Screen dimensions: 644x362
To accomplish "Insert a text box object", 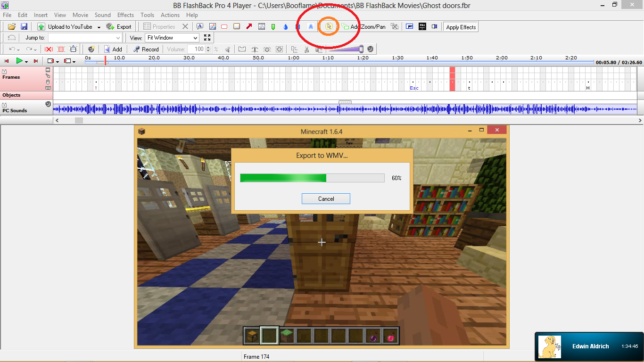I will [200, 27].
